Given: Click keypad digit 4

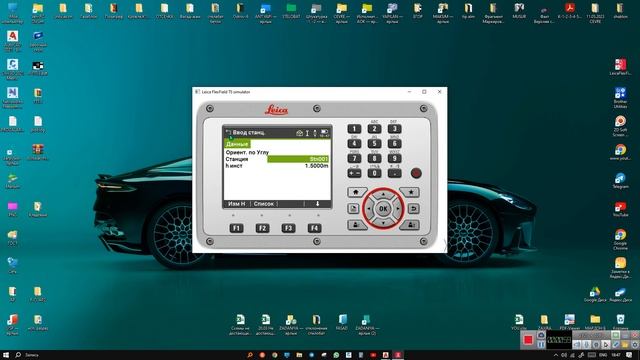Looking at the screenshot, I should [354, 144].
